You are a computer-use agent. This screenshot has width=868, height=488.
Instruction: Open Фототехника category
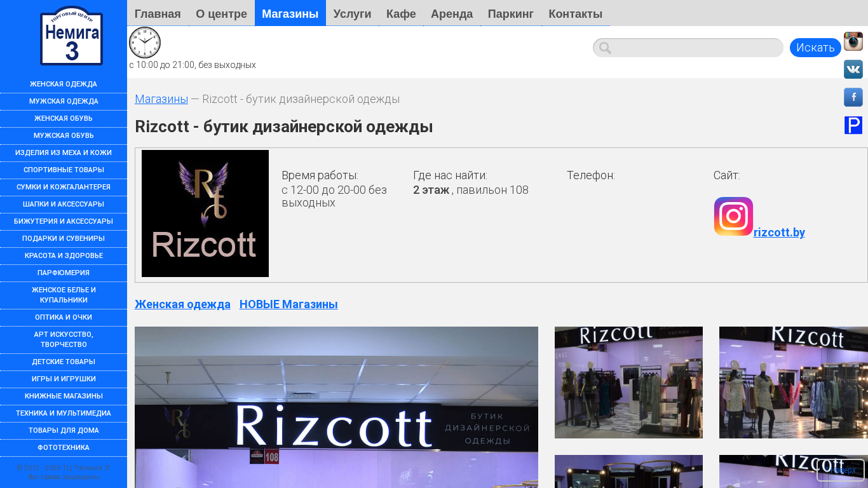pos(64,448)
